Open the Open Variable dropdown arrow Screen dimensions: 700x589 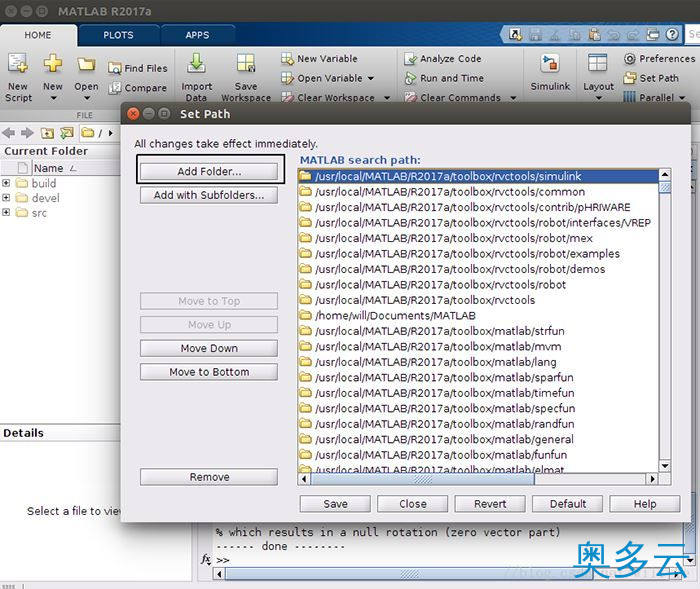coord(371,78)
